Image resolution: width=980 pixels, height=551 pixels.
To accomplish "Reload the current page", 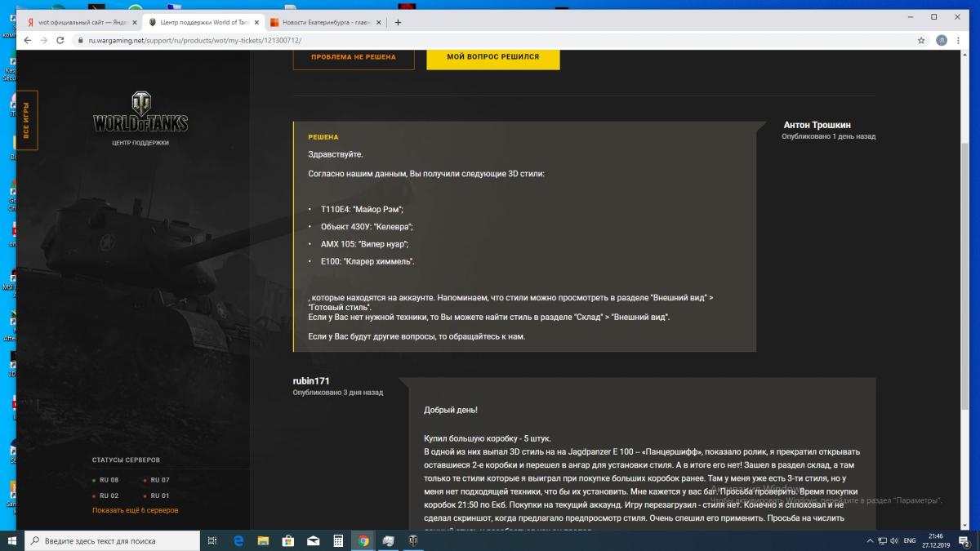I will point(62,40).
